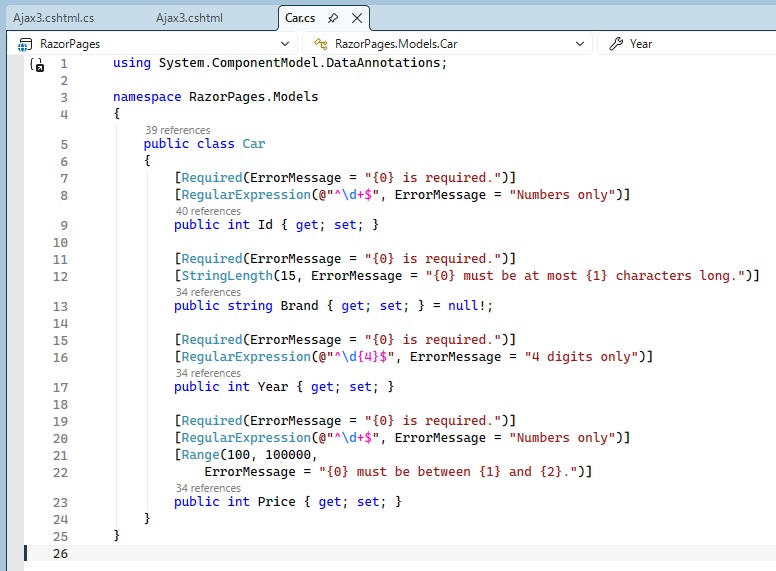Viewport: 776px width, 571px height.
Task: Click the code indicator icon on line 1
Action: (x=37, y=64)
